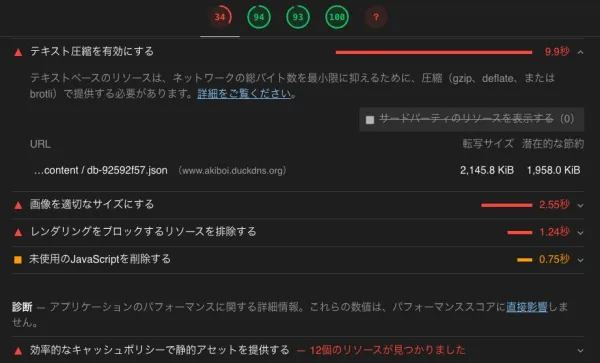Follow the 直接影響 link in diagnostics

527,307
